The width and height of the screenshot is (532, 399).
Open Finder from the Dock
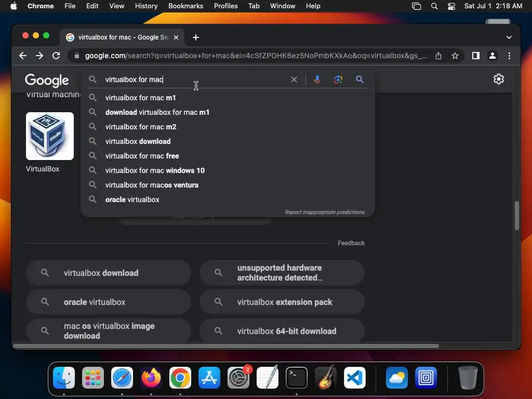[x=64, y=378]
